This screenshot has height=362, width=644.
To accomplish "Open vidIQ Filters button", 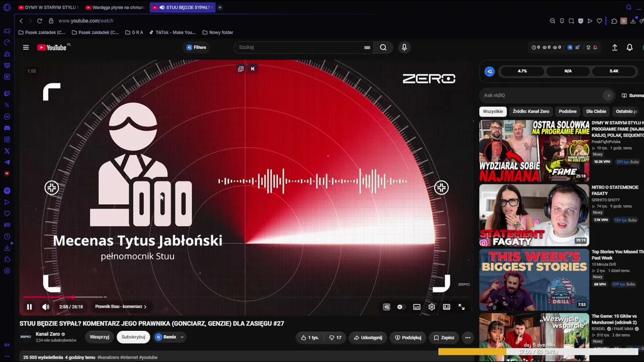I will (196, 47).
